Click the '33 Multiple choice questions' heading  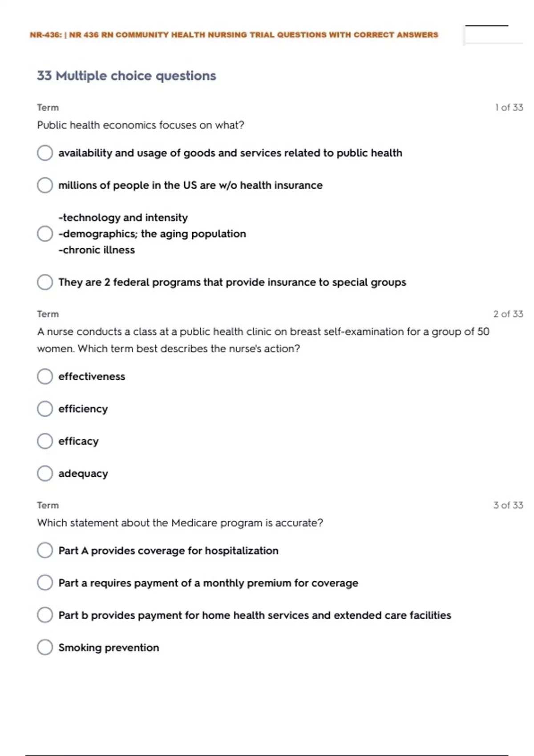(126, 76)
